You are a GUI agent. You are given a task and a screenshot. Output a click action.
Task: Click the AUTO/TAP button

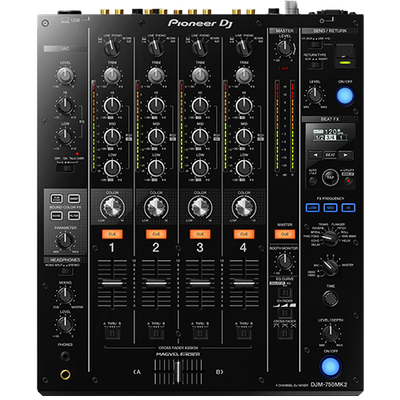click(x=313, y=181)
